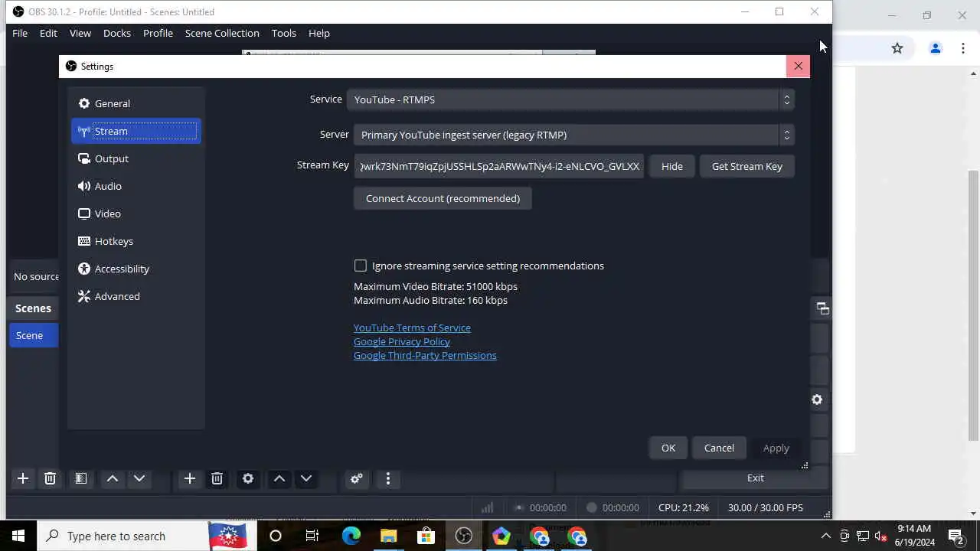Screen dimensions: 980x551
Task: Move source down with arrow icon
Action: tap(306, 478)
